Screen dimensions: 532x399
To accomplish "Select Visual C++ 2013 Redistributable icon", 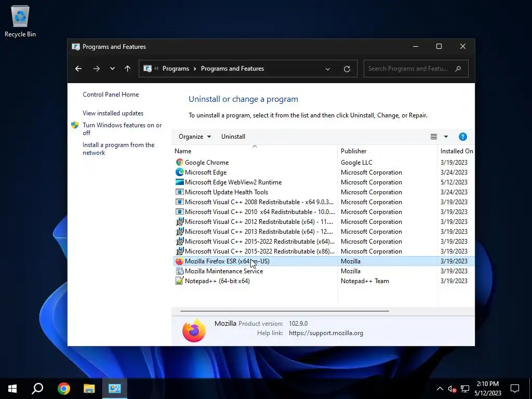I will [x=179, y=231].
